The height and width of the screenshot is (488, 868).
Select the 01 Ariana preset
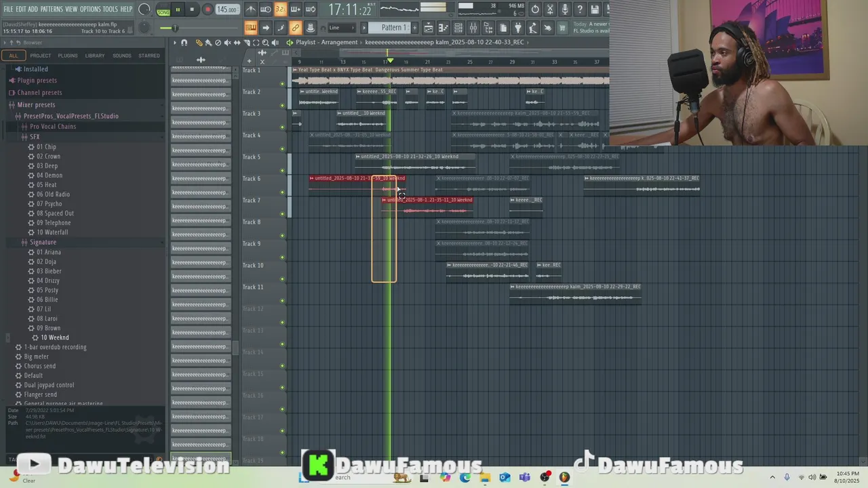click(x=49, y=252)
